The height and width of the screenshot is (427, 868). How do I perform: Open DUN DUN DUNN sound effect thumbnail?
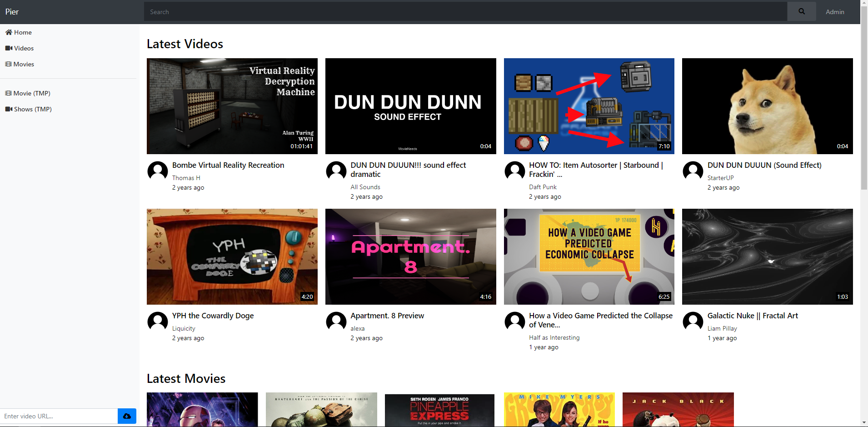(411, 106)
